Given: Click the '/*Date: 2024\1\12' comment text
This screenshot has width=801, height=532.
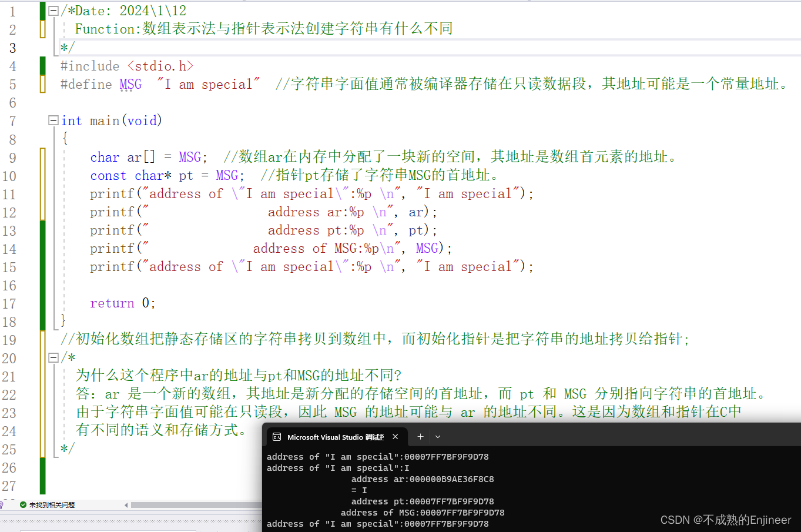Looking at the screenshot, I should 123,11.
